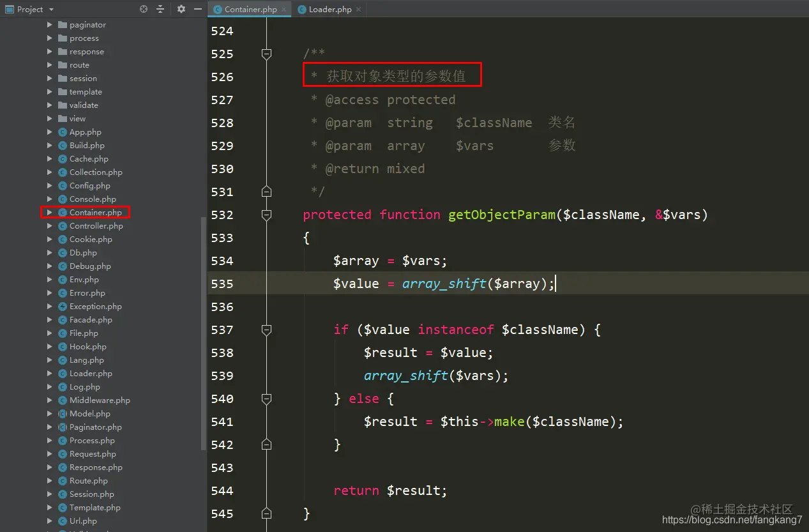Expand the response folder

click(50, 52)
